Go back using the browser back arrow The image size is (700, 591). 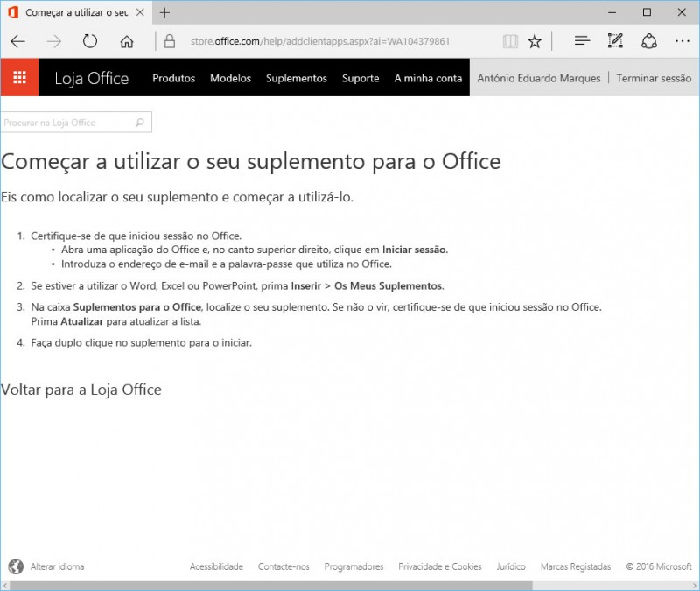pyautogui.click(x=17, y=40)
